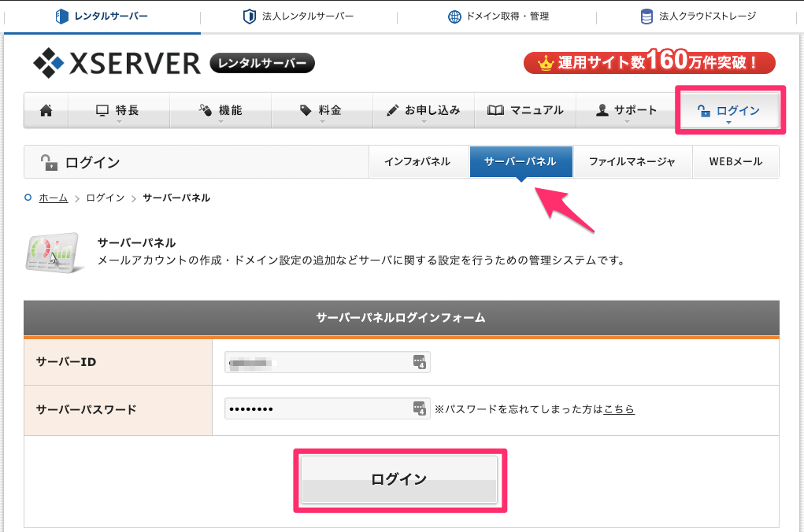Switch to the WEBメール tab
This screenshot has height=532, width=804.
[735, 161]
